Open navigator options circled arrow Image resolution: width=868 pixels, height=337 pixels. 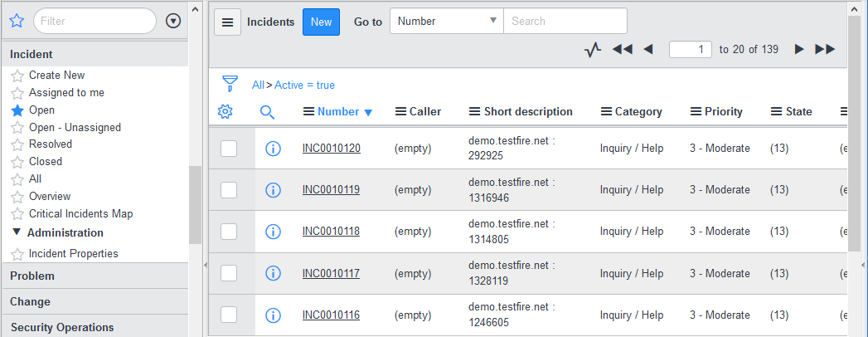pos(173,21)
